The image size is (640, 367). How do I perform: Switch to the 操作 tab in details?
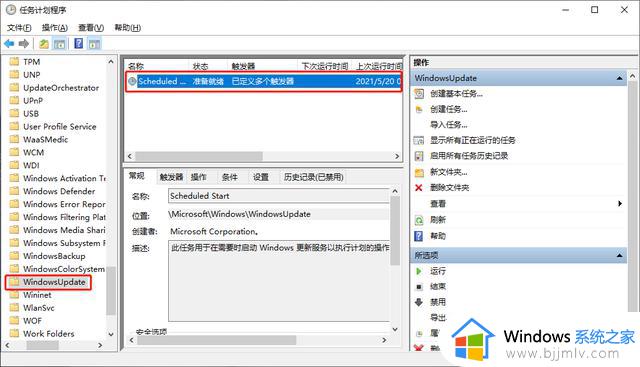tap(199, 177)
